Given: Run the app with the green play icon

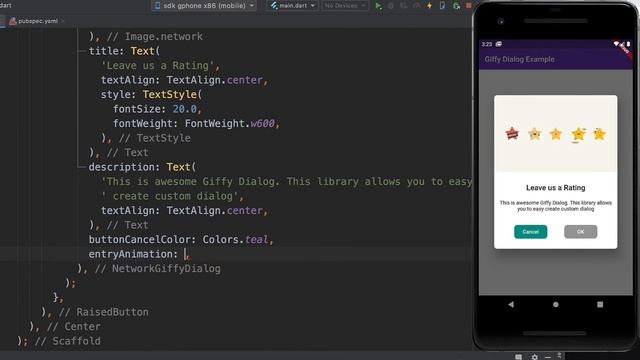Looking at the screenshot, I should pos(378,6).
